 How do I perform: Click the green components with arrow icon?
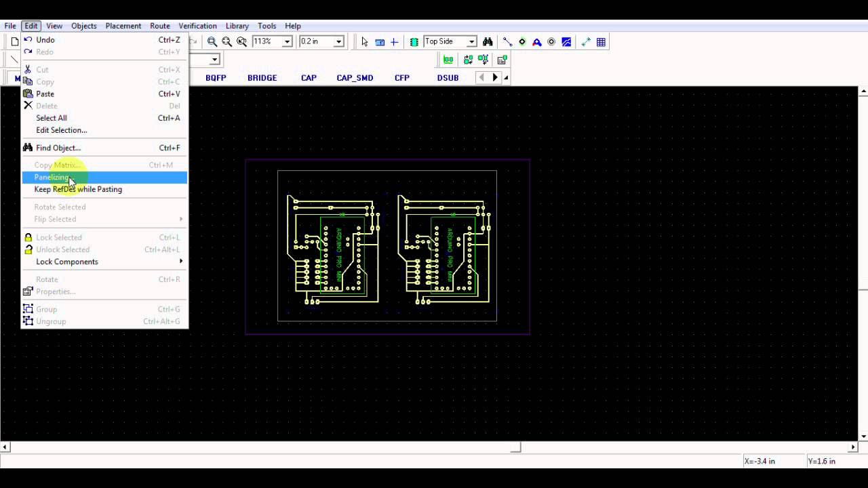(x=483, y=60)
